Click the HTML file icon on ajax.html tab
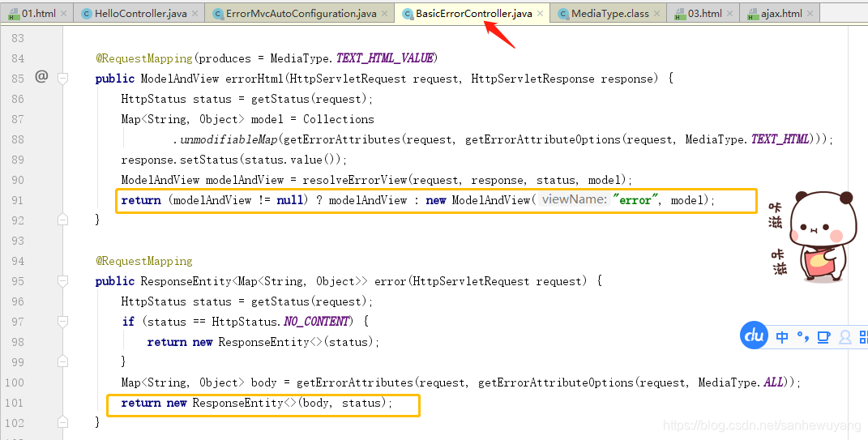 coord(753,14)
